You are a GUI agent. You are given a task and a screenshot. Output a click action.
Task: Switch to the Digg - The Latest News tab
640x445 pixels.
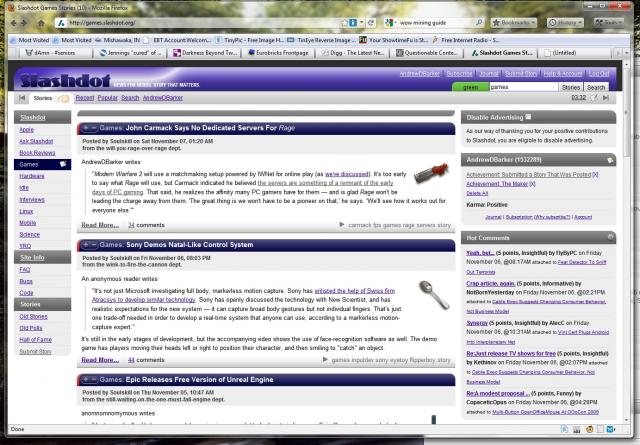[352, 53]
